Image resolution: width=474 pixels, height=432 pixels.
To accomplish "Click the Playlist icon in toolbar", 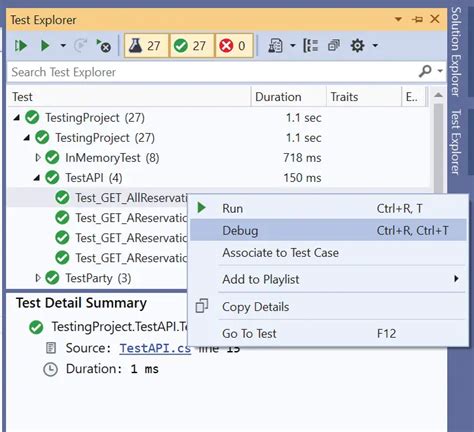I will pyautogui.click(x=275, y=46).
